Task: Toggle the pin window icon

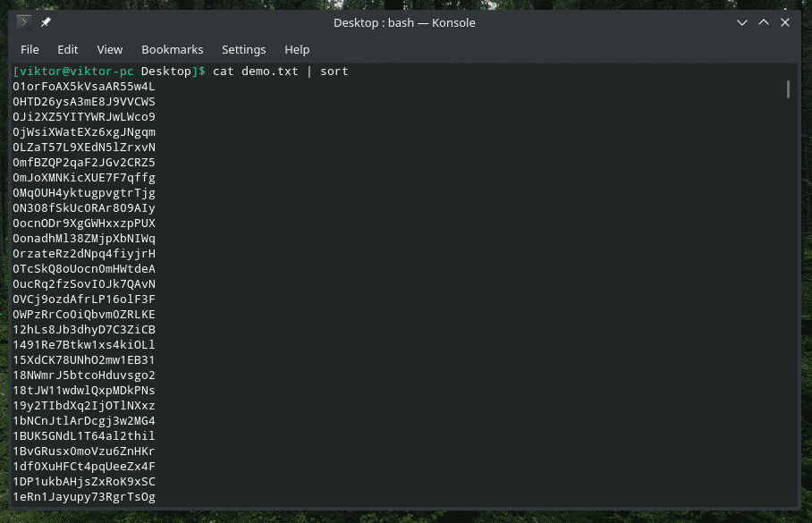Action: 47,22
